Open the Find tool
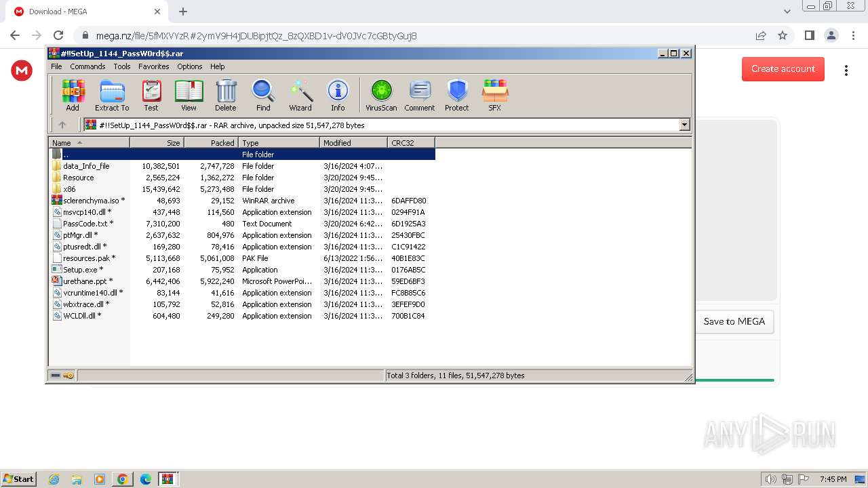 tap(263, 95)
